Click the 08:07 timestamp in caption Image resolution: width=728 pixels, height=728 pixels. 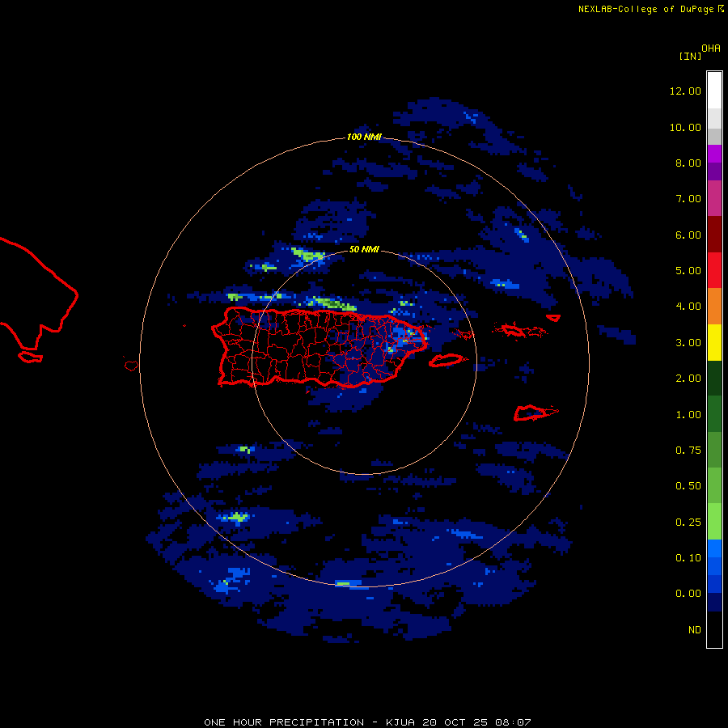pos(513,722)
